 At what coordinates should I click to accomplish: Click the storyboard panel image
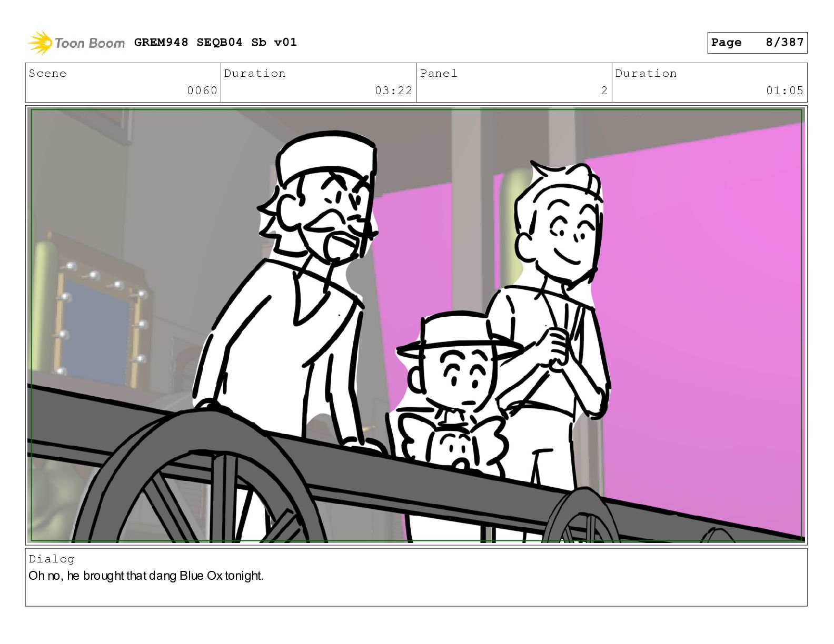[416, 325]
